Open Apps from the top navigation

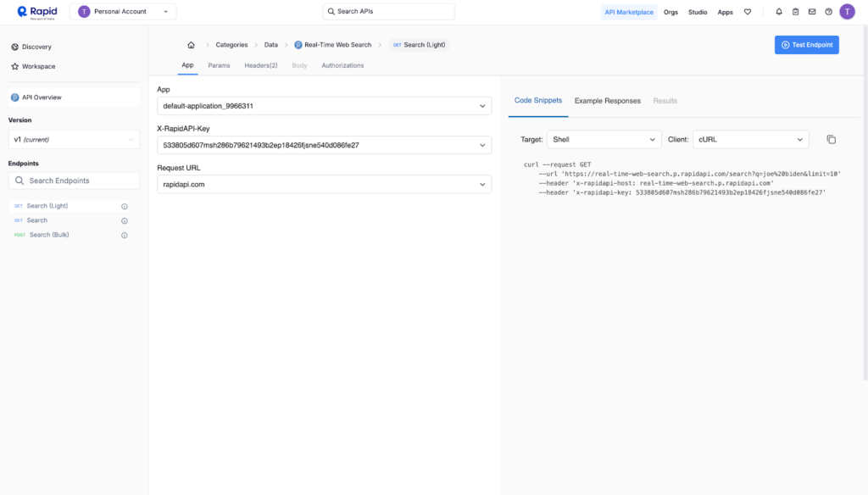coord(726,12)
